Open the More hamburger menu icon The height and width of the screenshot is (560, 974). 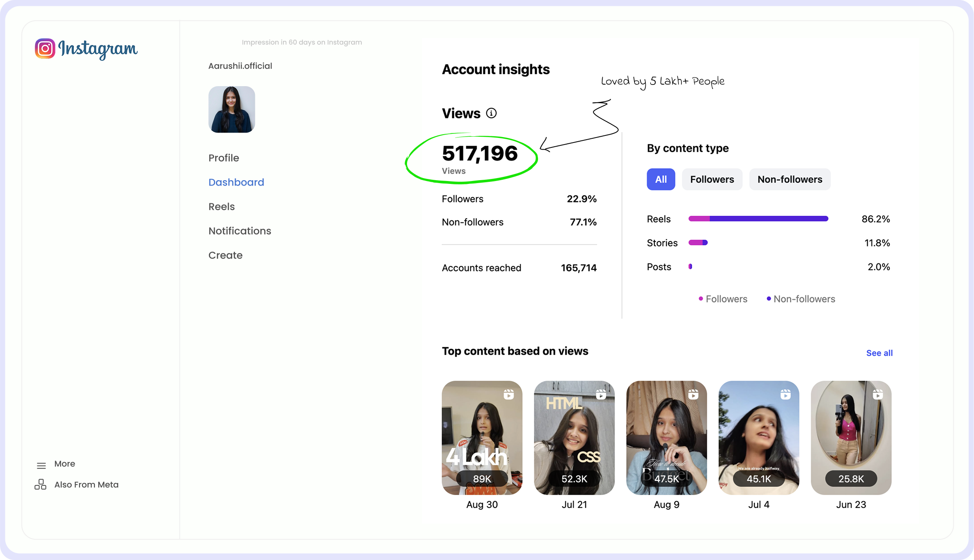click(41, 466)
